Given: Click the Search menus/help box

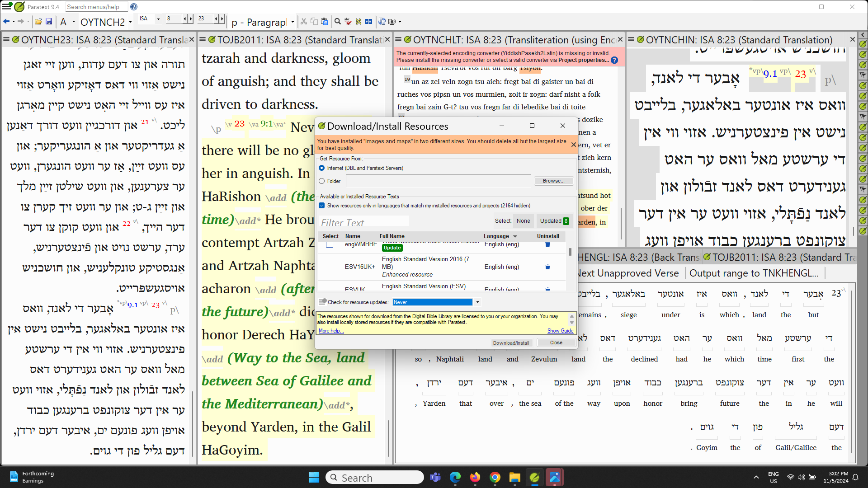Looking at the screenshot, I should (96, 7).
